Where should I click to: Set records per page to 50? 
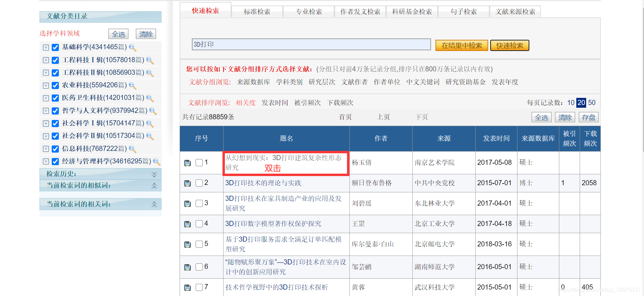click(x=592, y=103)
